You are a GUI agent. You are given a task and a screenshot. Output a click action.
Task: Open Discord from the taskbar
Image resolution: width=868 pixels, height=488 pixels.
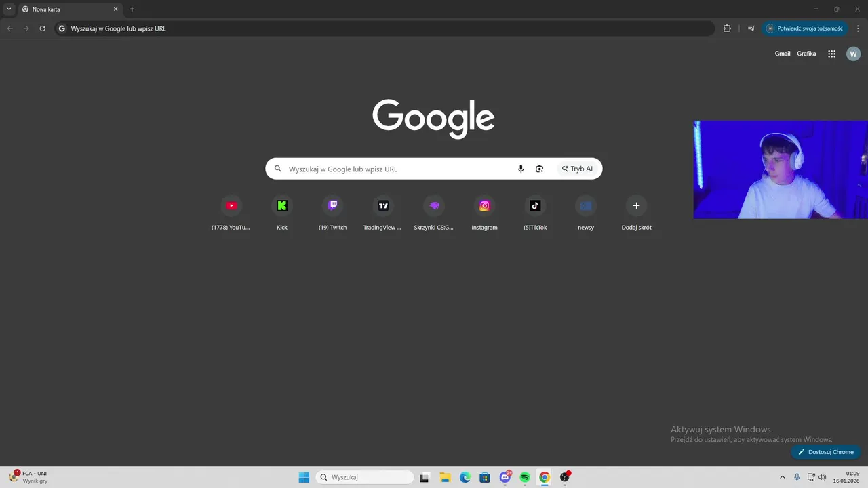tap(505, 477)
